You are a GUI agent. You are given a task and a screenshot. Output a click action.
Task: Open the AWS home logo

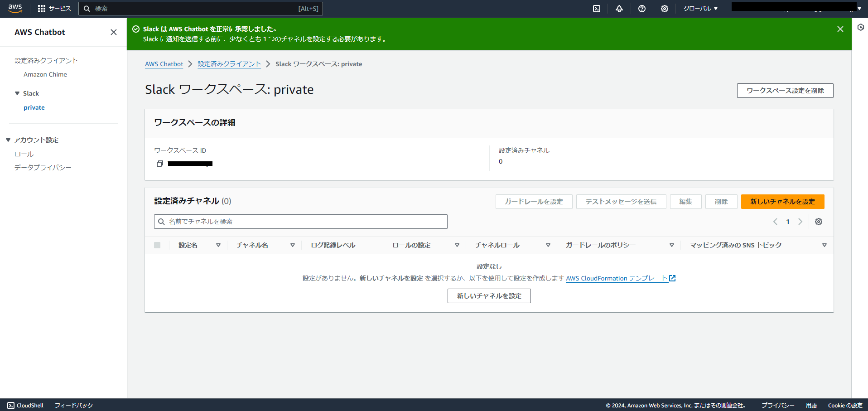point(15,9)
